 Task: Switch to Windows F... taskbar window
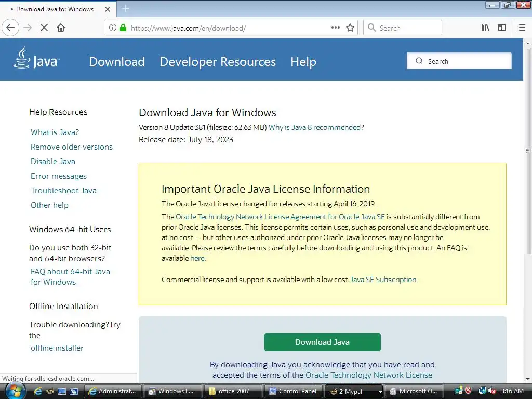(172, 391)
